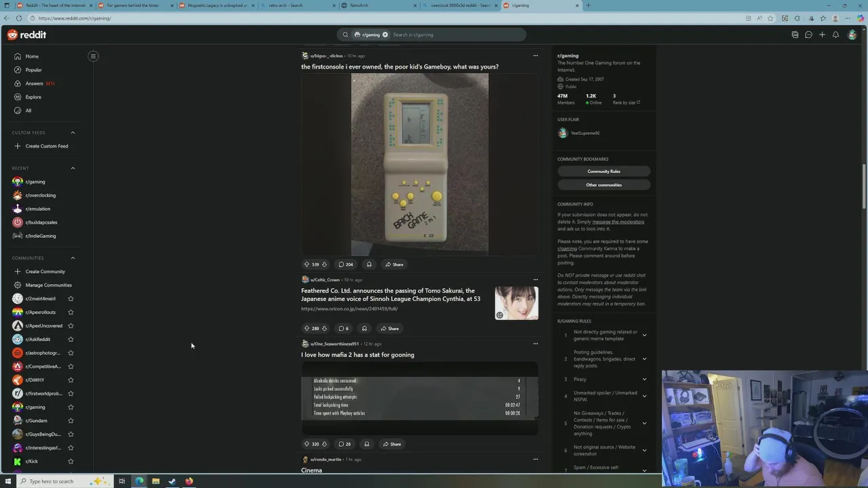The width and height of the screenshot is (868, 488).
Task: Downvote the mafia 2 stat post
Action: (x=324, y=444)
